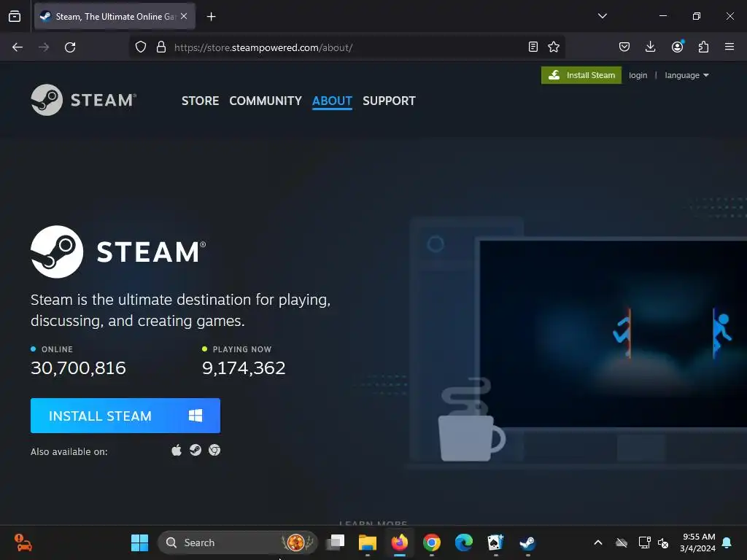Click the traffic widget on taskbar
Screen dimensions: 747x560
click(x=23, y=542)
